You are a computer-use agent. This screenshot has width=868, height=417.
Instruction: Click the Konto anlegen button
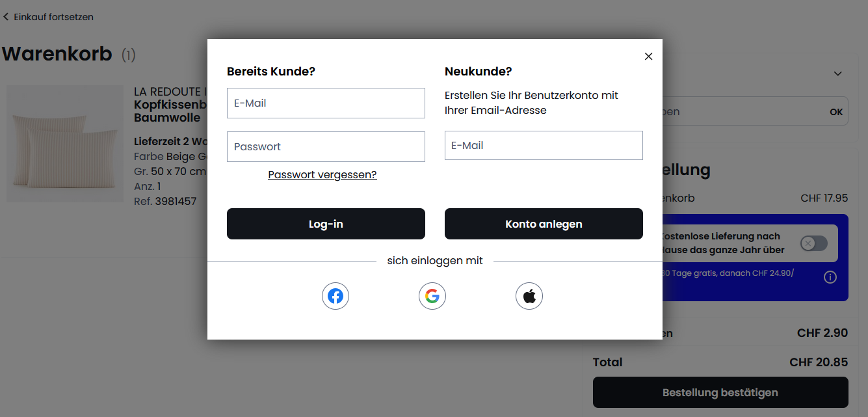point(544,224)
